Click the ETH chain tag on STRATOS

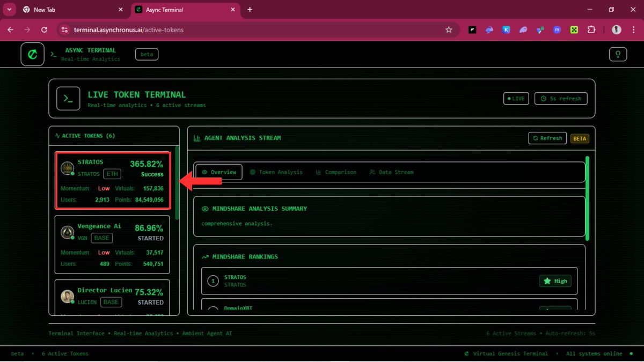[x=112, y=174]
